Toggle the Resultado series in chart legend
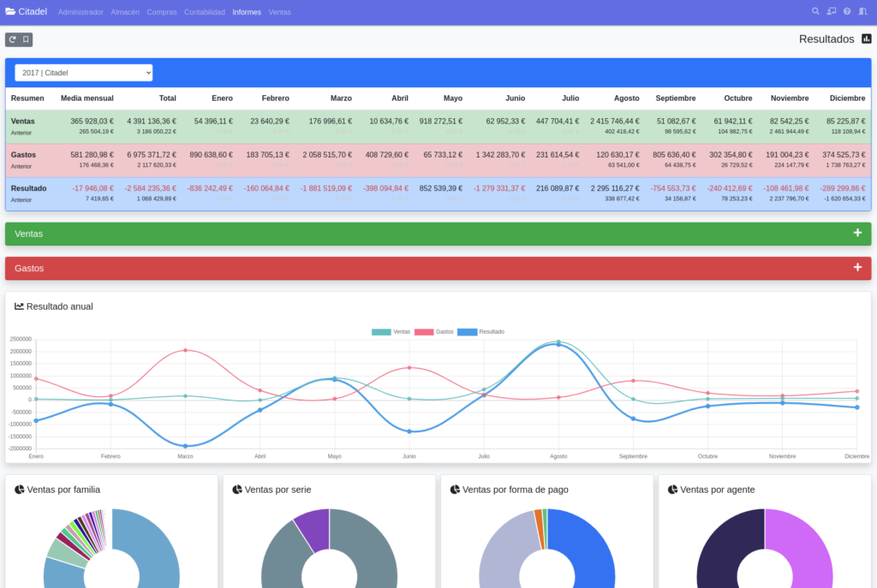This screenshot has width=877, height=588. coord(480,331)
